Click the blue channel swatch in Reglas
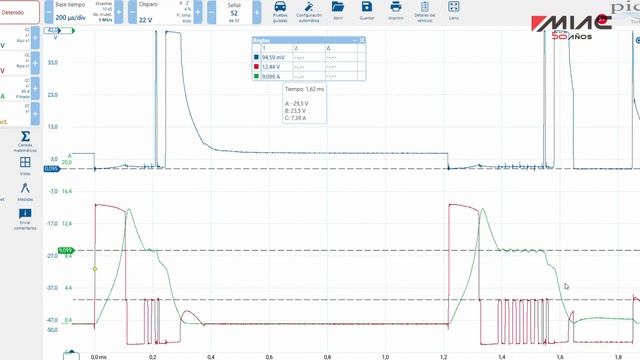This screenshot has width=640, height=360. 256,57
